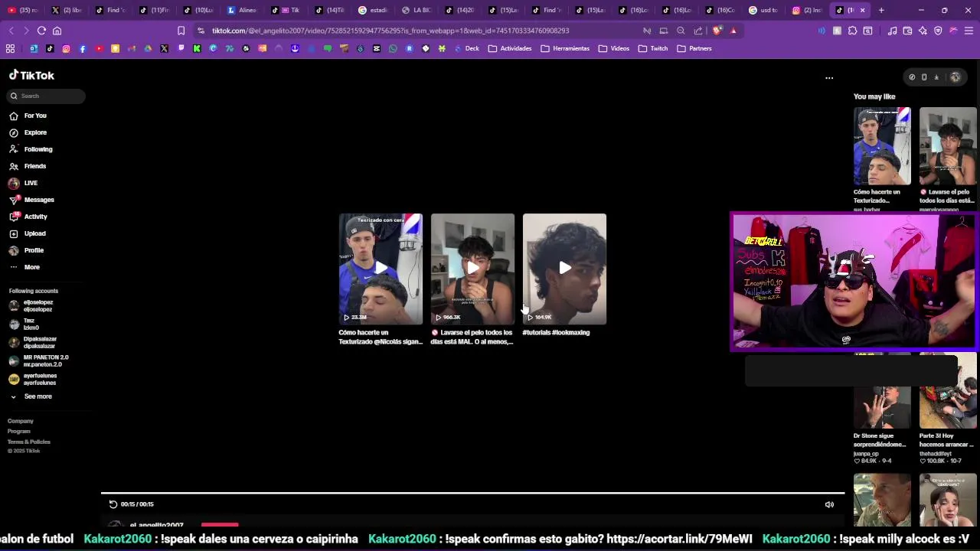Open the Deck bookmark folder
Screen dimensions: 980x551
[x=465, y=48]
